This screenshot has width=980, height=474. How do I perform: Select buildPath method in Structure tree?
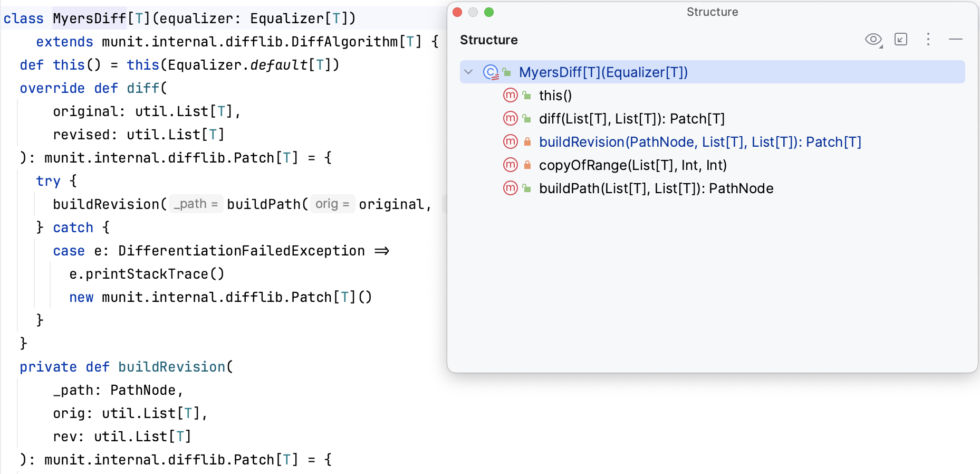point(656,188)
